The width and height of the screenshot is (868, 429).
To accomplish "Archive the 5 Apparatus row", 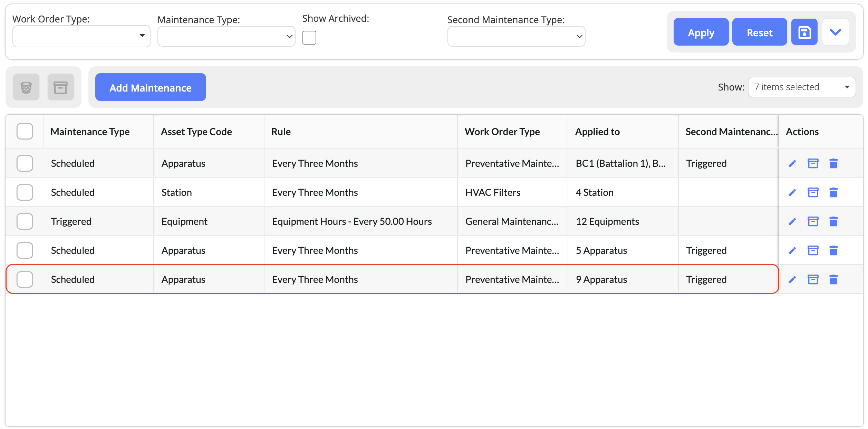I will (x=813, y=250).
